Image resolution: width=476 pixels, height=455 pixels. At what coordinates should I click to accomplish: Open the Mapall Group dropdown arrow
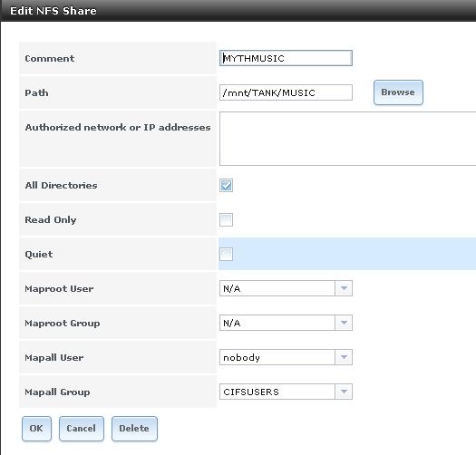[x=344, y=392]
